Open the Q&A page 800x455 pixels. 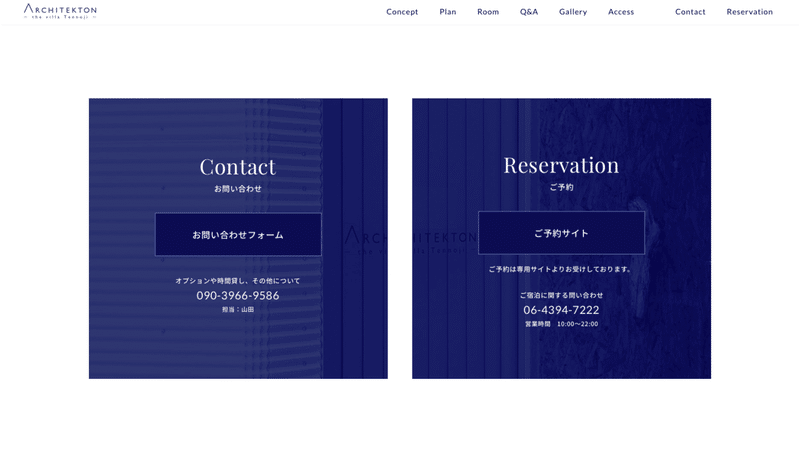[x=529, y=12]
